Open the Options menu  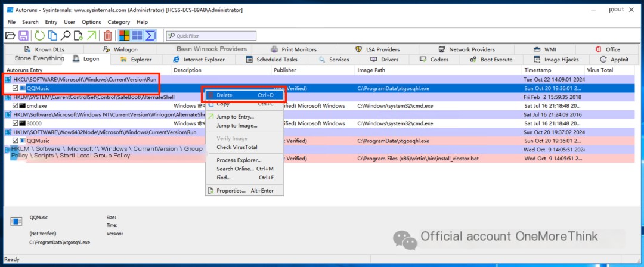pyautogui.click(x=91, y=22)
